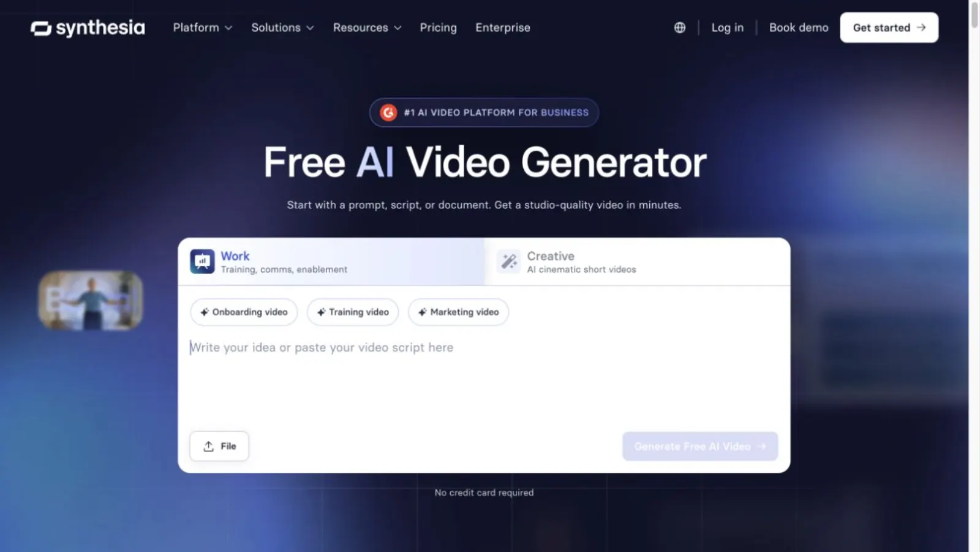Click the arrow in Get started
The image size is (980, 552).
tap(921, 28)
